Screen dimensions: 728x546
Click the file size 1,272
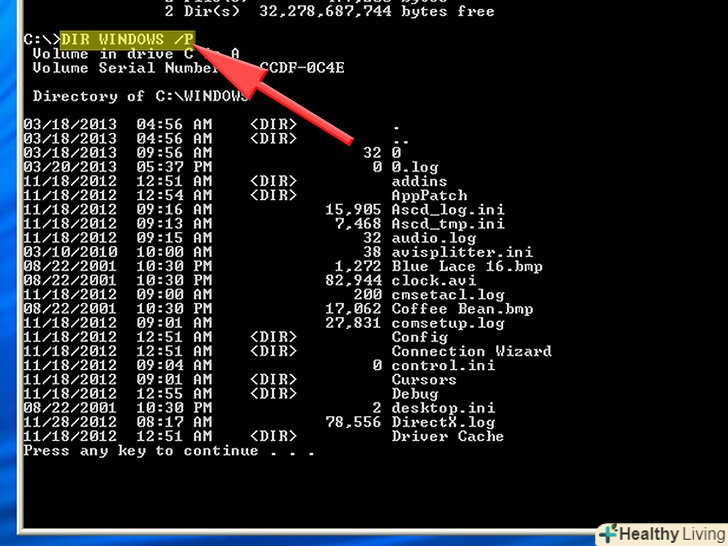pos(358,266)
